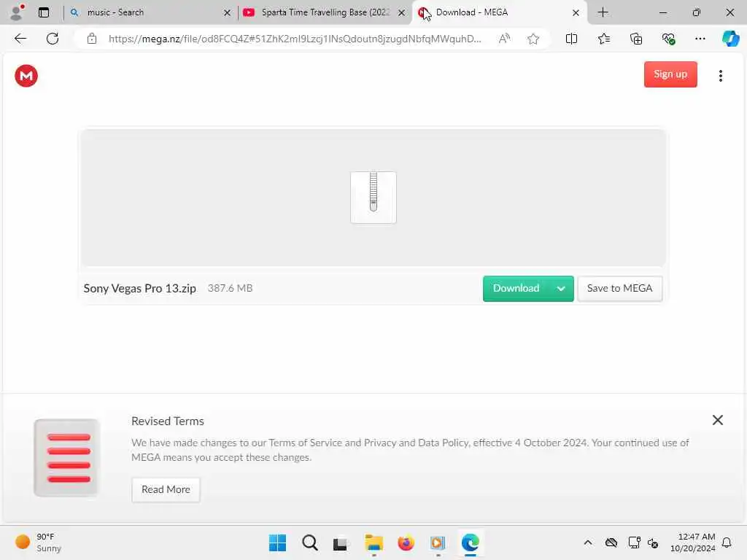
Task: Click Read More about revised terms
Action: coord(166,489)
